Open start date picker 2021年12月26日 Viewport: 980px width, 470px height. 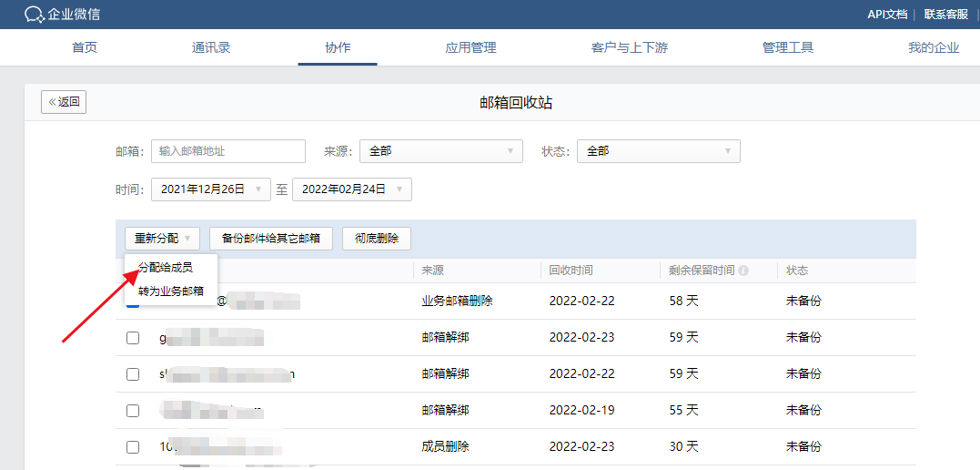210,189
